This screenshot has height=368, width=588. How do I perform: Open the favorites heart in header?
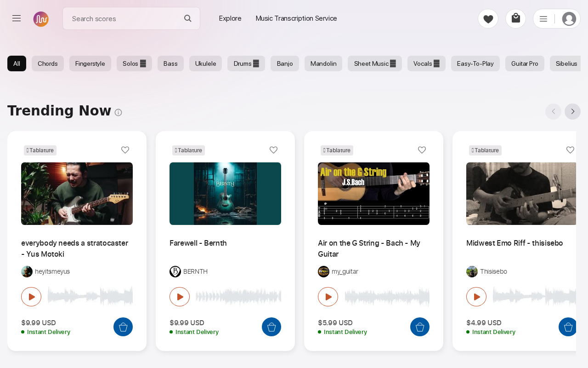click(x=488, y=19)
